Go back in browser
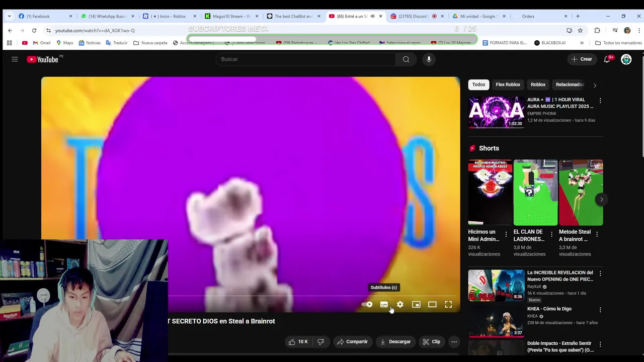Viewport: 644px width, 362px height. pyautogui.click(x=10, y=30)
